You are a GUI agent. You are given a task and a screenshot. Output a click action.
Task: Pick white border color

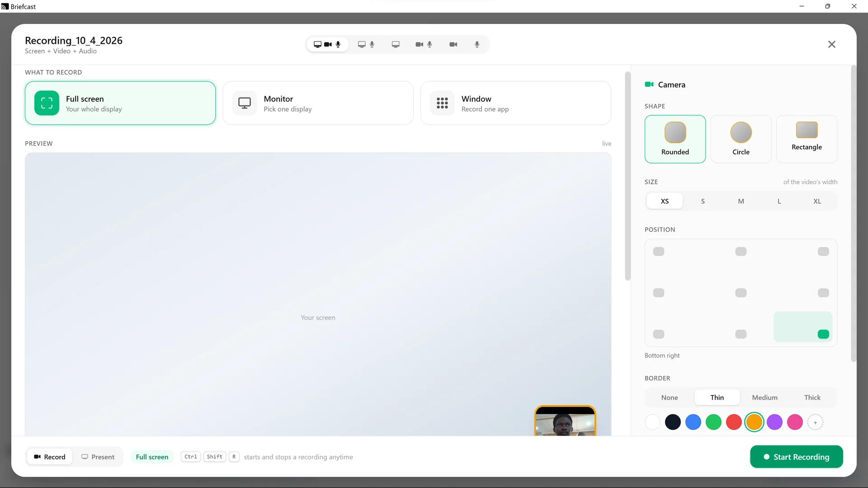pyautogui.click(x=652, y=422)
